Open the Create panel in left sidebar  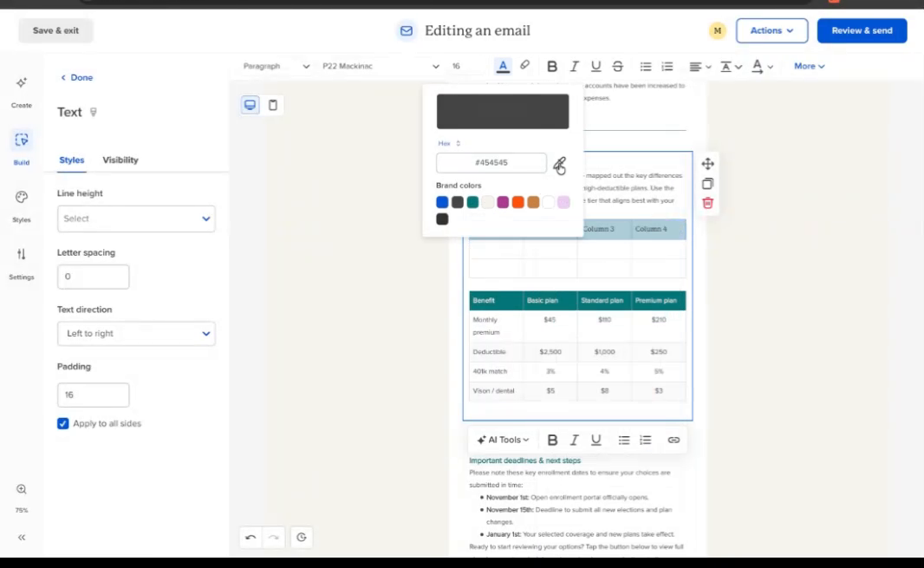(x=21, y=91)
